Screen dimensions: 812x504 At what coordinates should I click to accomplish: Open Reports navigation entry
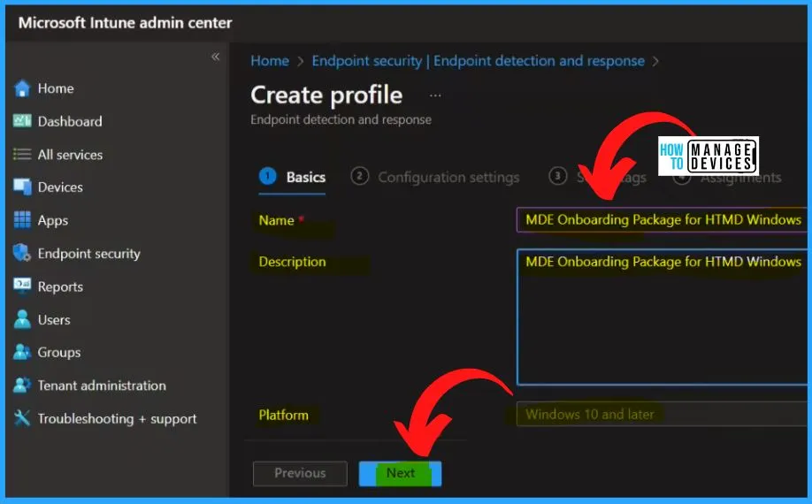coord(60,286)
